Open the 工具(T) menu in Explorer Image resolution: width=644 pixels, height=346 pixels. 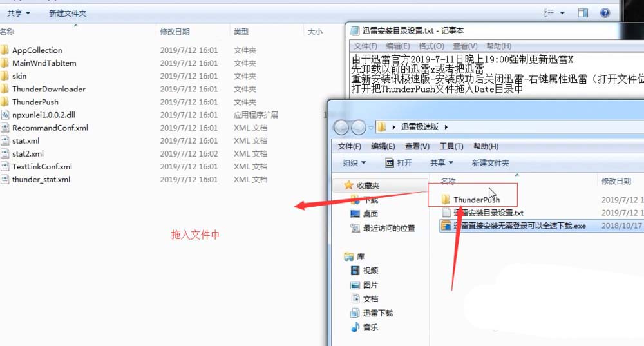coord(451,146)
